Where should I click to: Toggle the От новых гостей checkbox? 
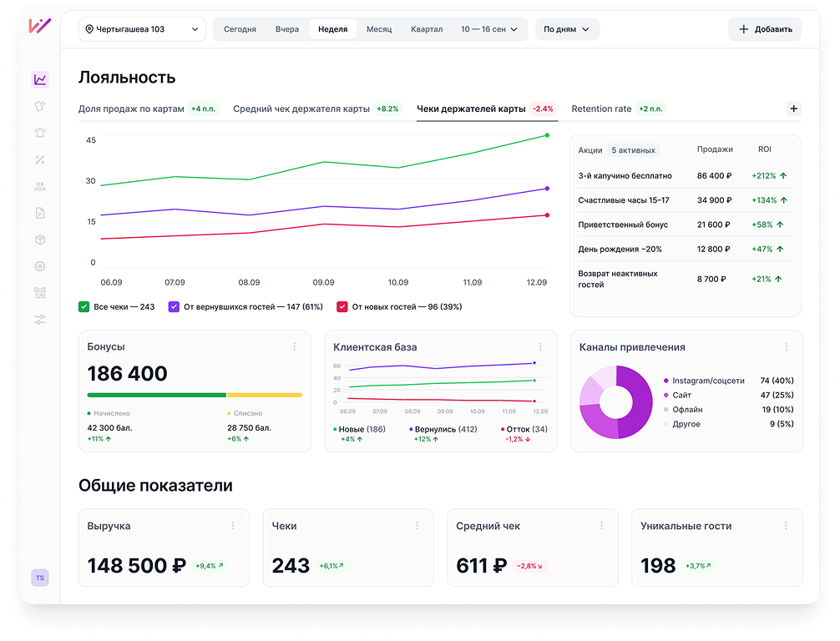342,307
